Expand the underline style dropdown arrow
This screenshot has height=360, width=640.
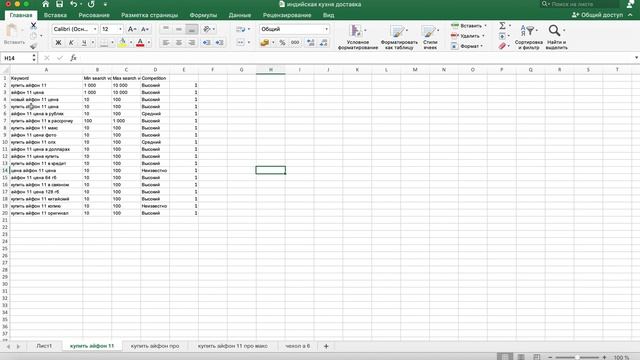[x=93, y=42]
